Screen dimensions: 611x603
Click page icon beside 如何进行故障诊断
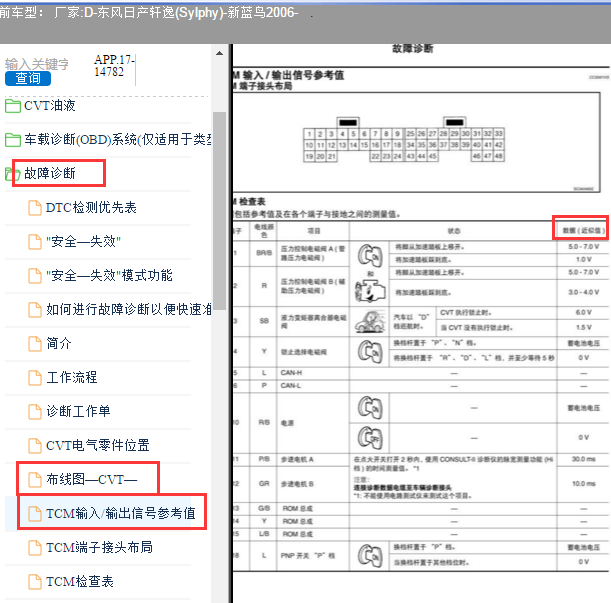(35, 309)
